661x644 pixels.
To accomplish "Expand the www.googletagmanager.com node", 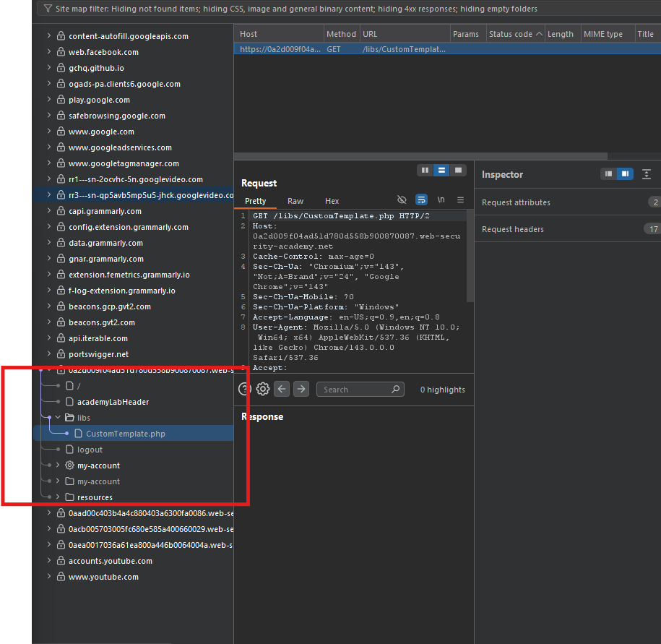I will (49, 163).
